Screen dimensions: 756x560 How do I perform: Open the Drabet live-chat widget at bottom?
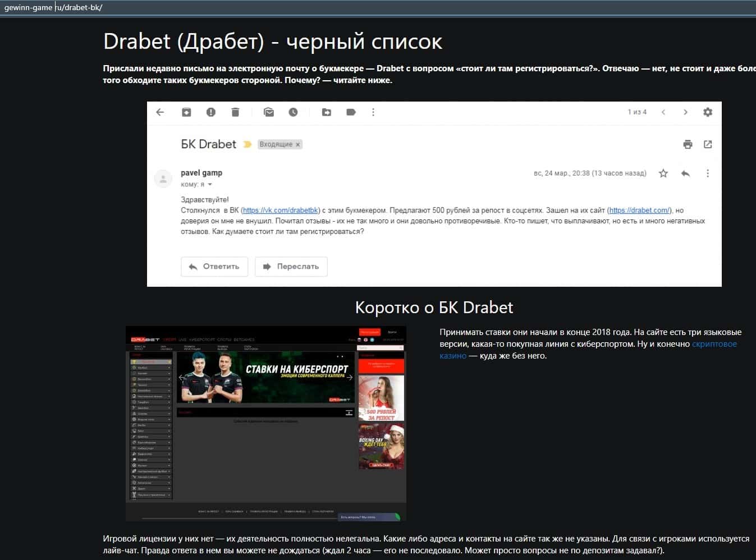369,517
